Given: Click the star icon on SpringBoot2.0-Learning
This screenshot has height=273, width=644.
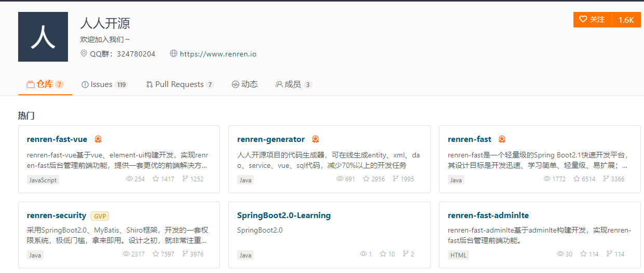Looking at the screenshot, I should 383,254.
